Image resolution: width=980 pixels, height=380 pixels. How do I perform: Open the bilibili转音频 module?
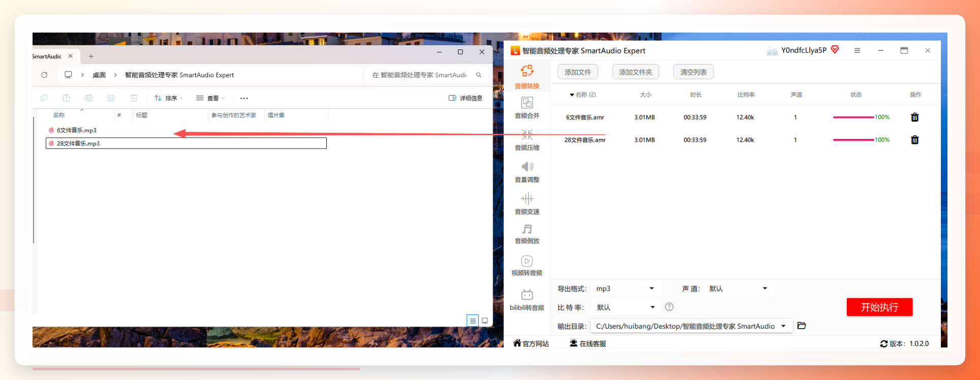(x=527, y=300)
